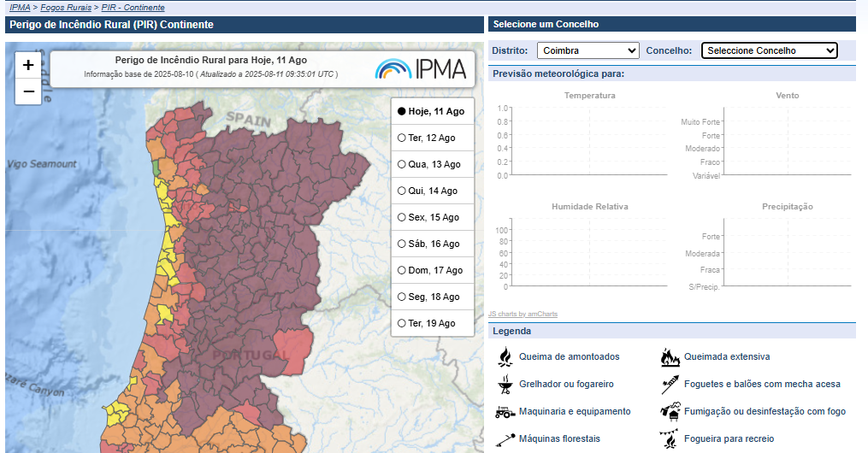Click the Grelhador ou fogareiro grill icon

(505, 384)
